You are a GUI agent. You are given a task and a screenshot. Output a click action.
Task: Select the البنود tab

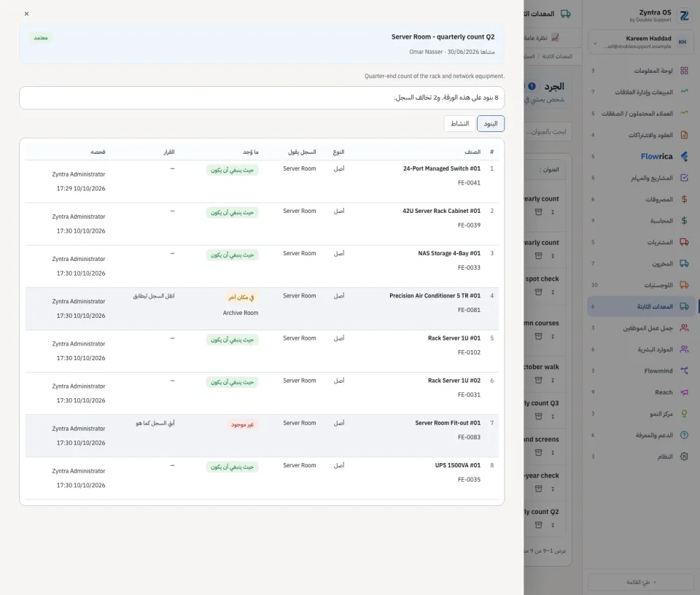coord(491,124)
